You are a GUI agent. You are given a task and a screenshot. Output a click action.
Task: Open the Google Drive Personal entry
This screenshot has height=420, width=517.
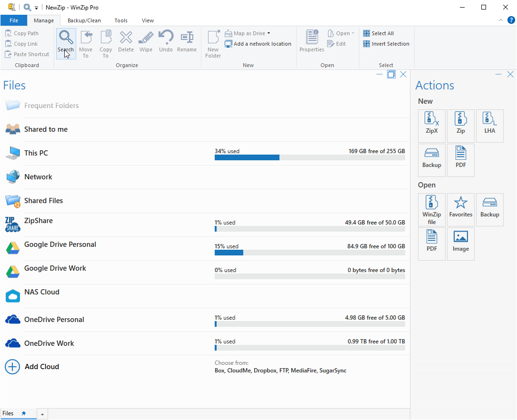click(60, 244)
